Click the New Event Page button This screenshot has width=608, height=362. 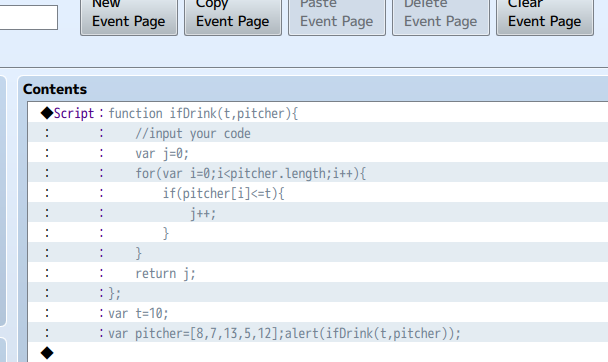tap(129, 17)
